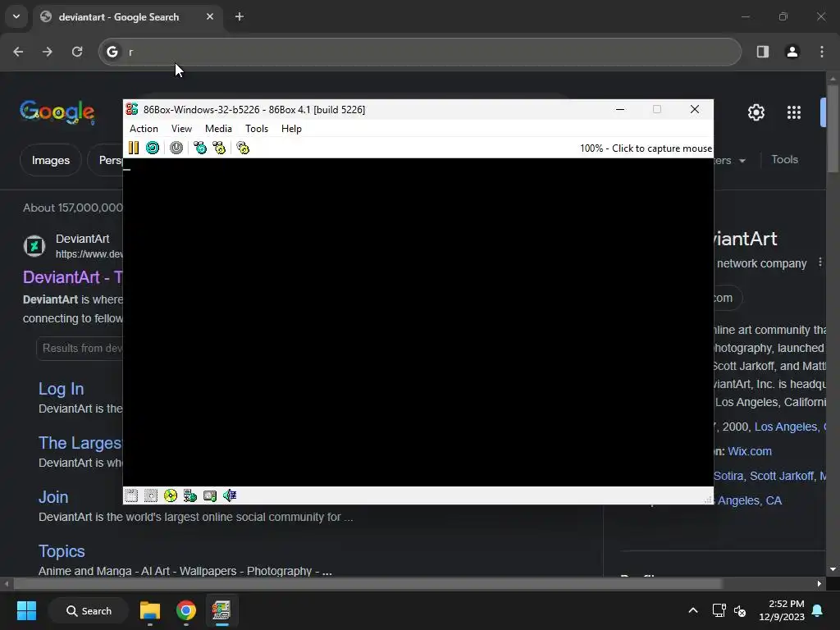Image resolution: width=840 pixels, height=630 pixels.
Task: Open the DeviantArt result title link
Action: click(x=73, y=277)
